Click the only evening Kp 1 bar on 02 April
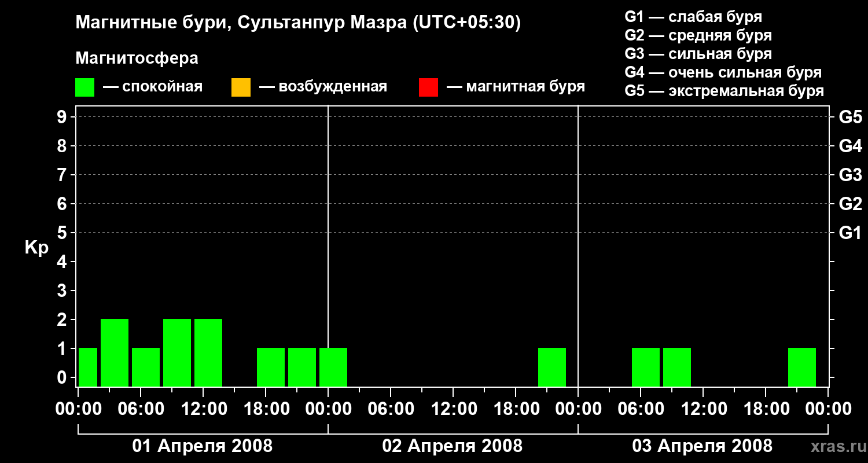The height and width of the screenshot is (463, 868). point(552,367)
